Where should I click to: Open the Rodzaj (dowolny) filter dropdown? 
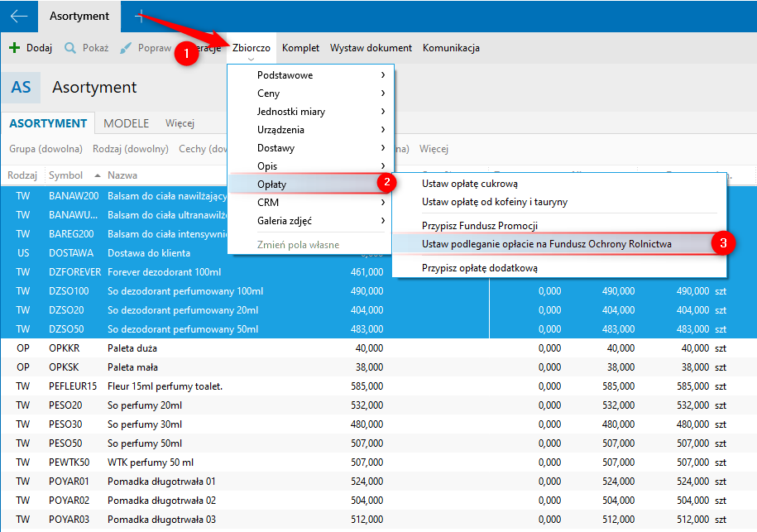[x=131, y=149]
